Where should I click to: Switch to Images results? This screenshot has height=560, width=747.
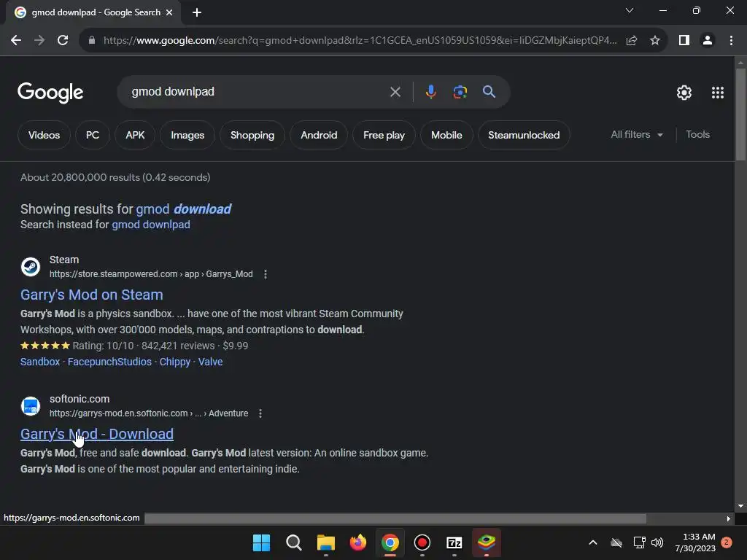pyautogui.click(x=187, y=135)
